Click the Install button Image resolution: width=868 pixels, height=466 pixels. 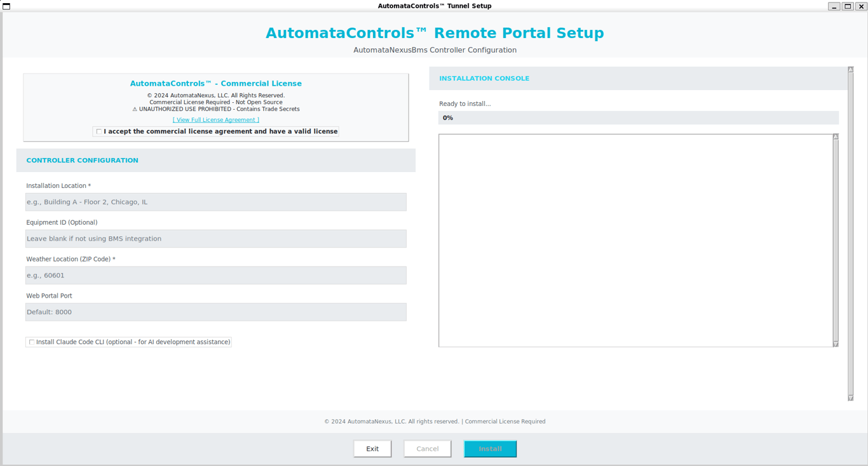click(x=490, y=449)
